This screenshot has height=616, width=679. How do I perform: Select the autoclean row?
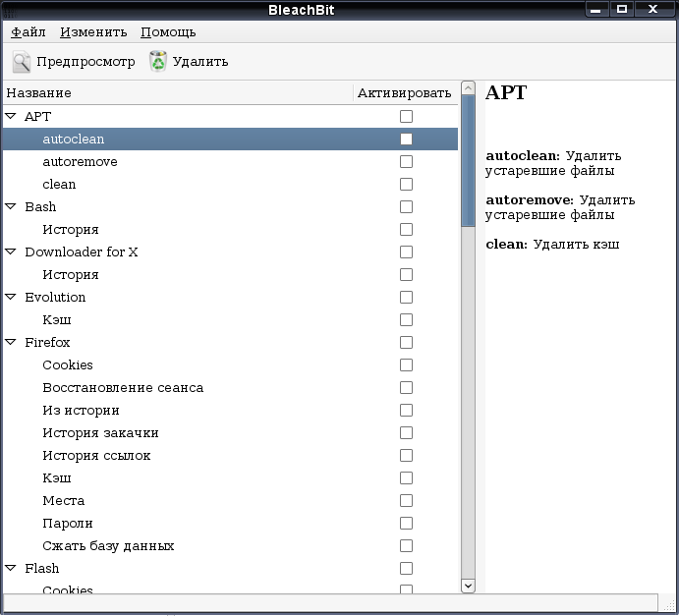(x=230, y=139)
